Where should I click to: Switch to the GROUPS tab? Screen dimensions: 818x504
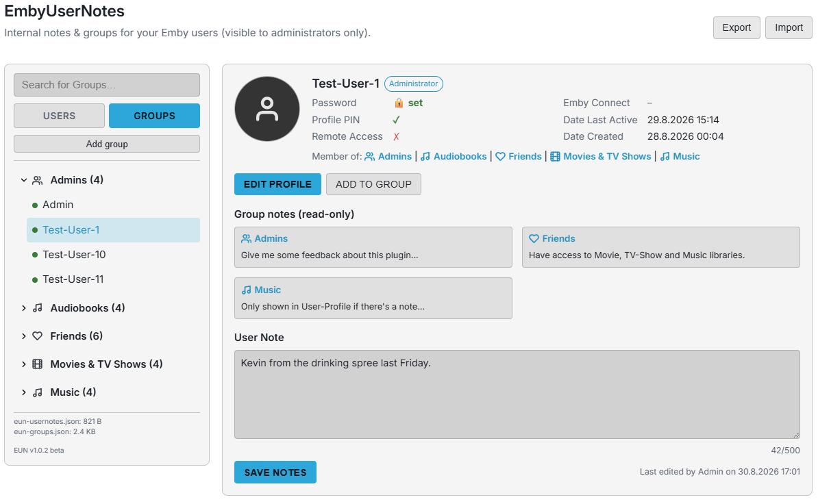tap(154, 116)
